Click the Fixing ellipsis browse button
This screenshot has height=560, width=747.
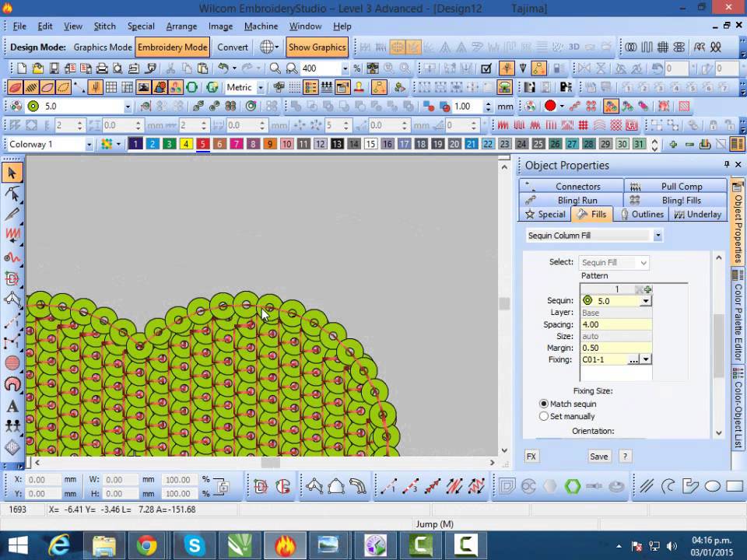click(633, 360)
